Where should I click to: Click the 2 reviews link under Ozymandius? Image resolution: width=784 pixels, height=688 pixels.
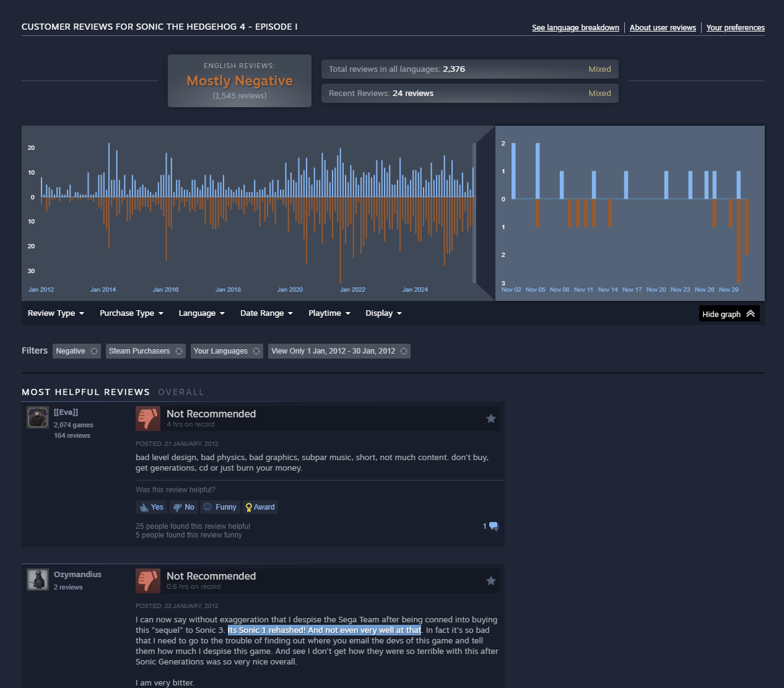click(x=68, y=588)
